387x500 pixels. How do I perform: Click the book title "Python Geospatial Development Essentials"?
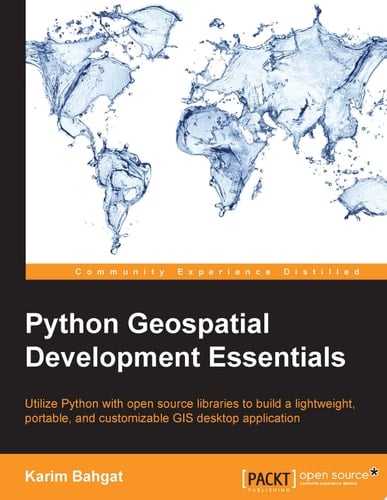click(185, 341)
